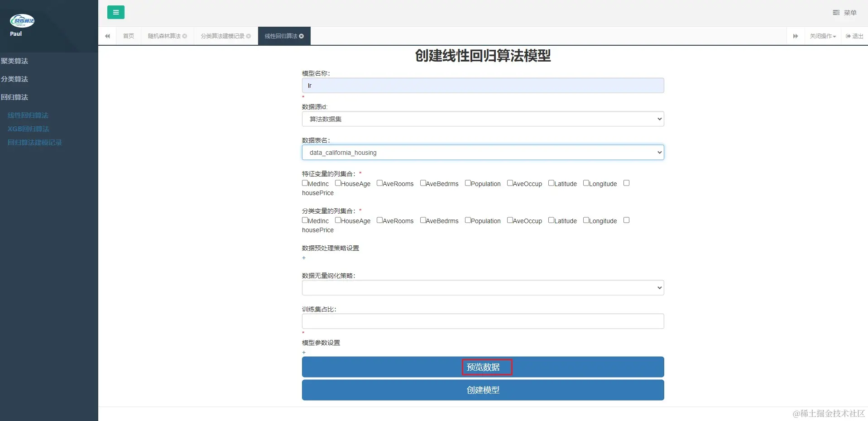Check AveOccup under 分类变量的列集合
The height and width of the screenshot is (421, 868).
pos(510,220)
